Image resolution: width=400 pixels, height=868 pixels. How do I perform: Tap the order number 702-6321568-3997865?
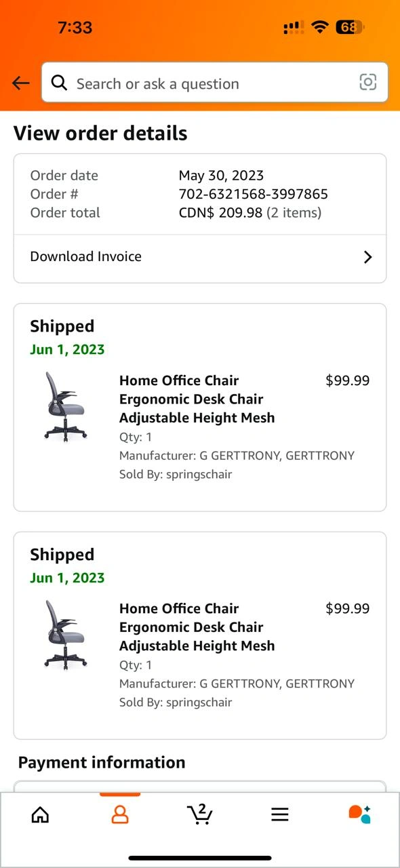click(x=254, y=194)
